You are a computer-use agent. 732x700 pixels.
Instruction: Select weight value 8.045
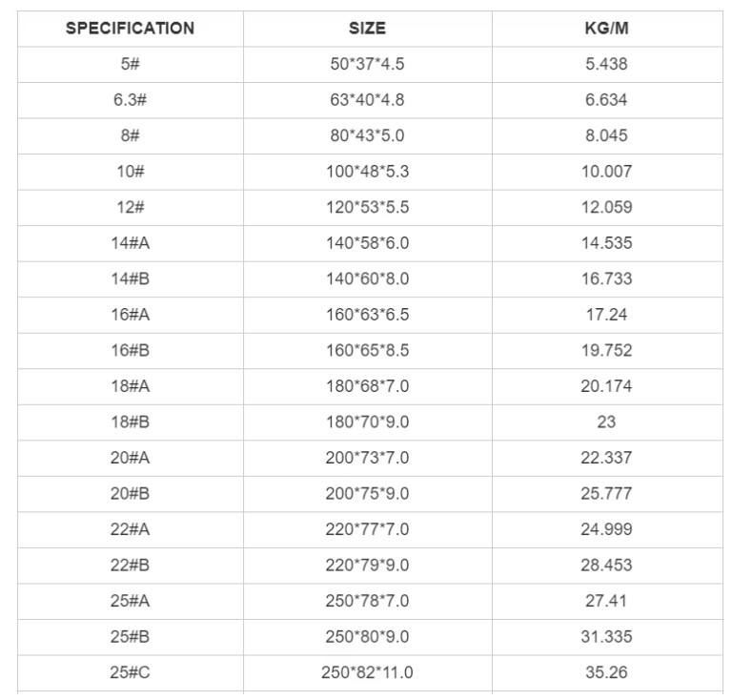(606, 135)
